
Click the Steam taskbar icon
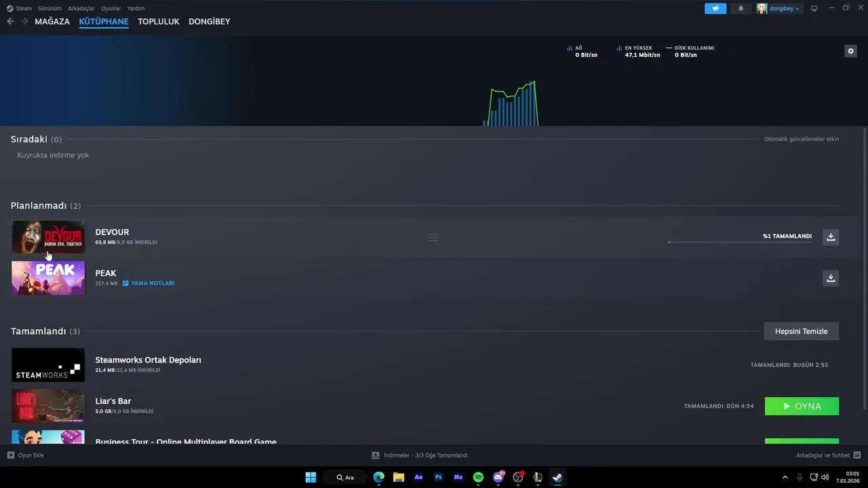(x=557, y=477)
